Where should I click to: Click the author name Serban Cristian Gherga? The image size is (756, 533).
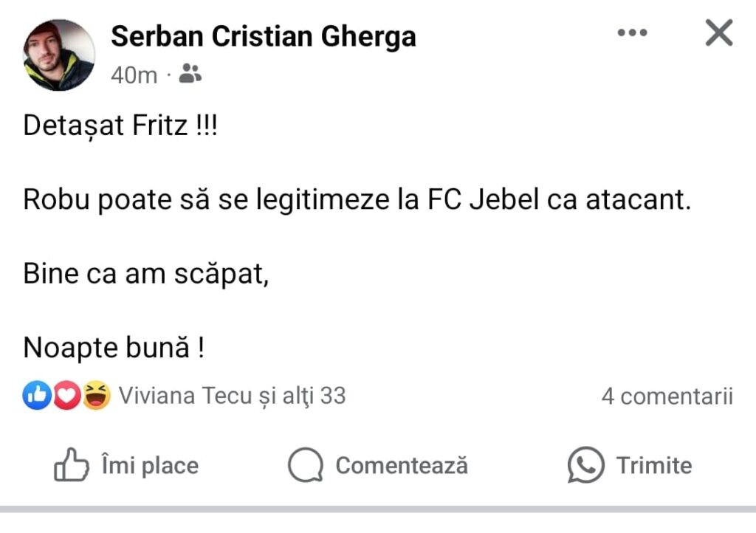pos(263,37)
